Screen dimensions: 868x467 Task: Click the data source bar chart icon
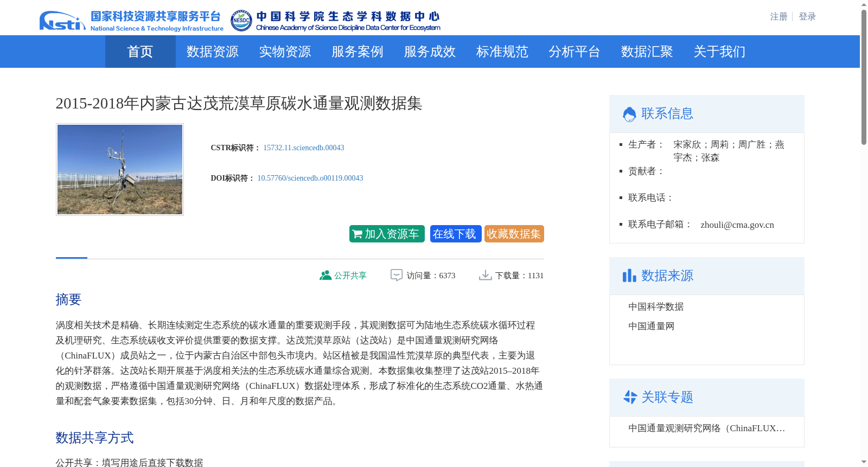tap(629, 276)
